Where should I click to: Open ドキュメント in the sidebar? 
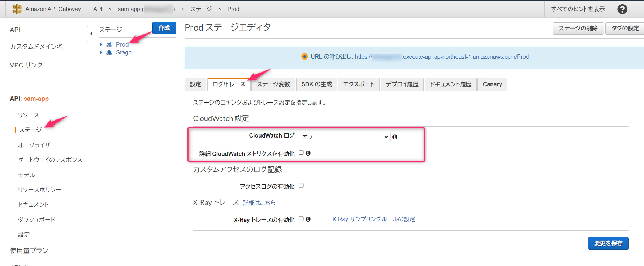tap(33, 204)
